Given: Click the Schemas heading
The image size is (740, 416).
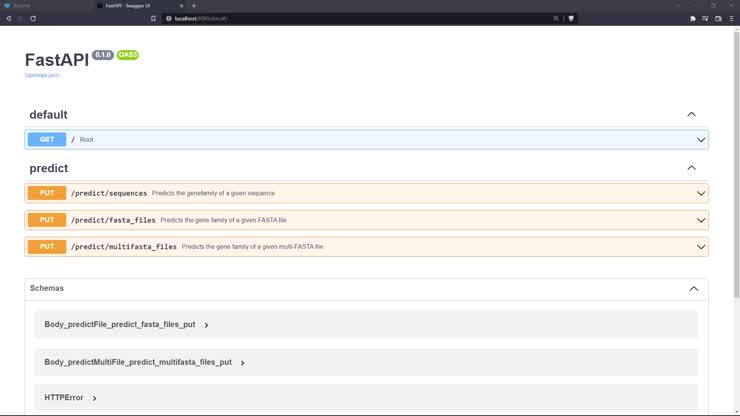Looking at the screenshot, I should [x=47, y=288].
